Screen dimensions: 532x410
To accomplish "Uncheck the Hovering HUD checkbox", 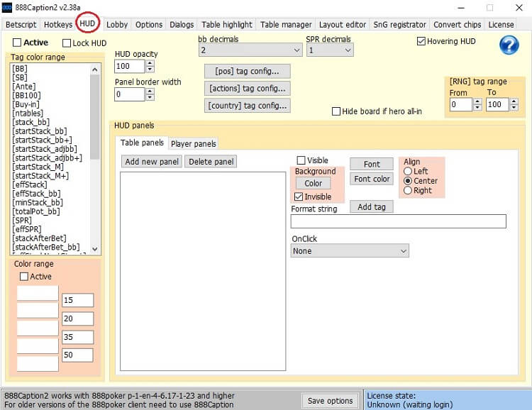I will (421, 41).
